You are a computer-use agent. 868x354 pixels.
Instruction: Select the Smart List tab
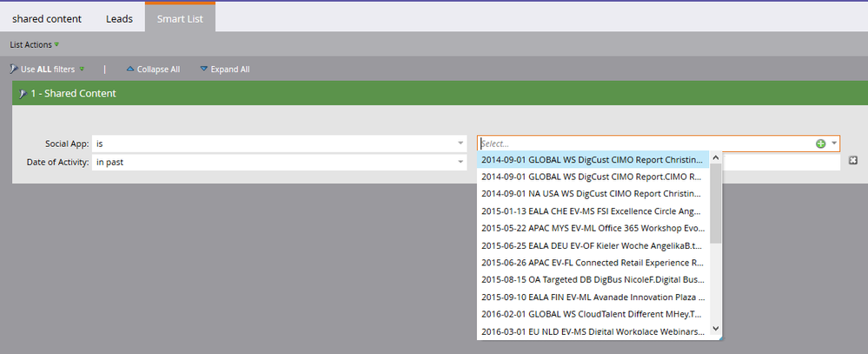180,17
